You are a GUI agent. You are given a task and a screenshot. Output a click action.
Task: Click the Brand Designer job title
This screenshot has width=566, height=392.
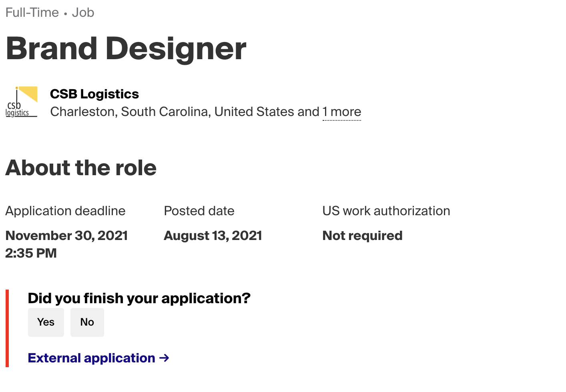(x=126, y=49)
